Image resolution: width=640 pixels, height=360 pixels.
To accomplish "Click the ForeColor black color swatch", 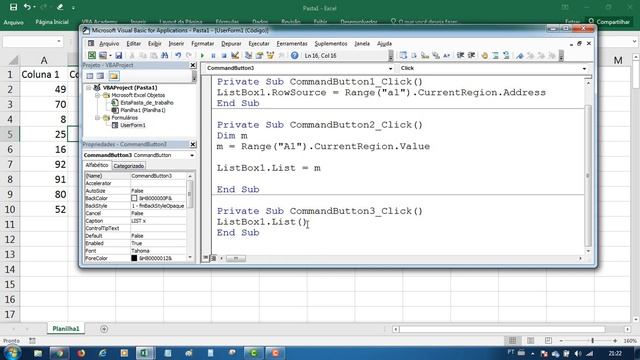I will point(134,258).
